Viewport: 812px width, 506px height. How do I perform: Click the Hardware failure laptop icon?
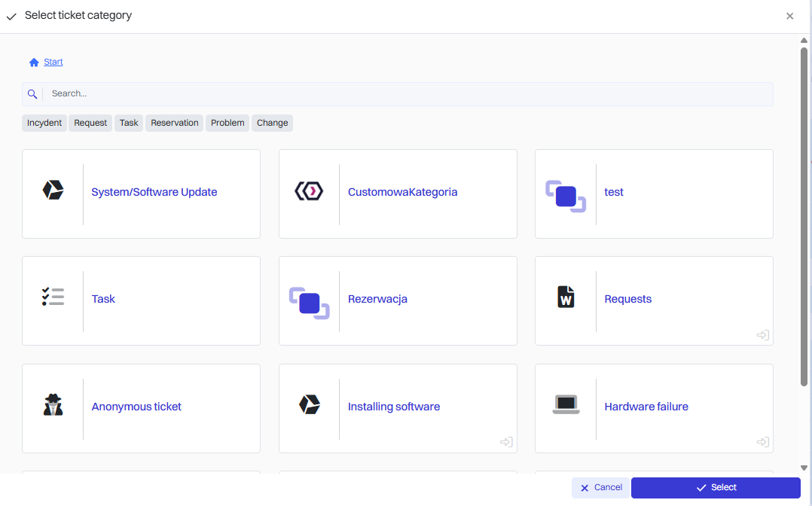(x=566, y=405)
